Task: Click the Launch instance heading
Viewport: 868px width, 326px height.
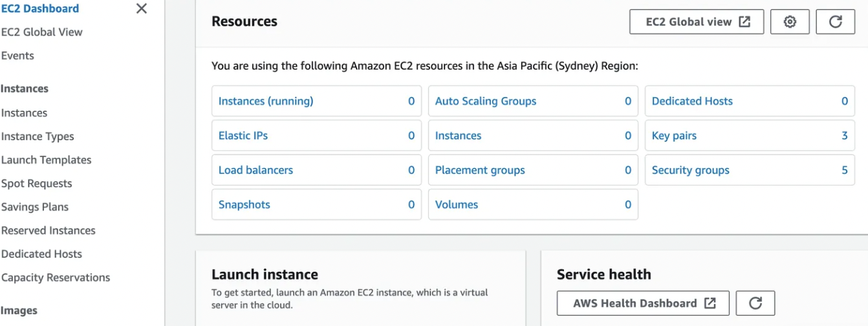Action: [x=265, y=274]
